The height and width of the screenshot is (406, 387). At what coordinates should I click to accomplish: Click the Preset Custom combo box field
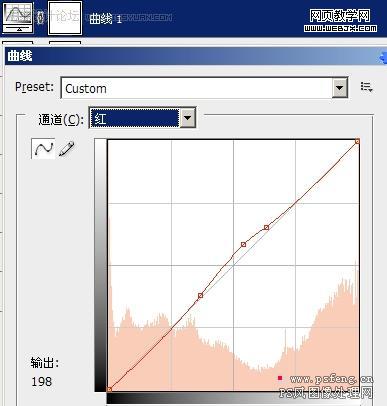pyautogui.click(x=204, y=88)
